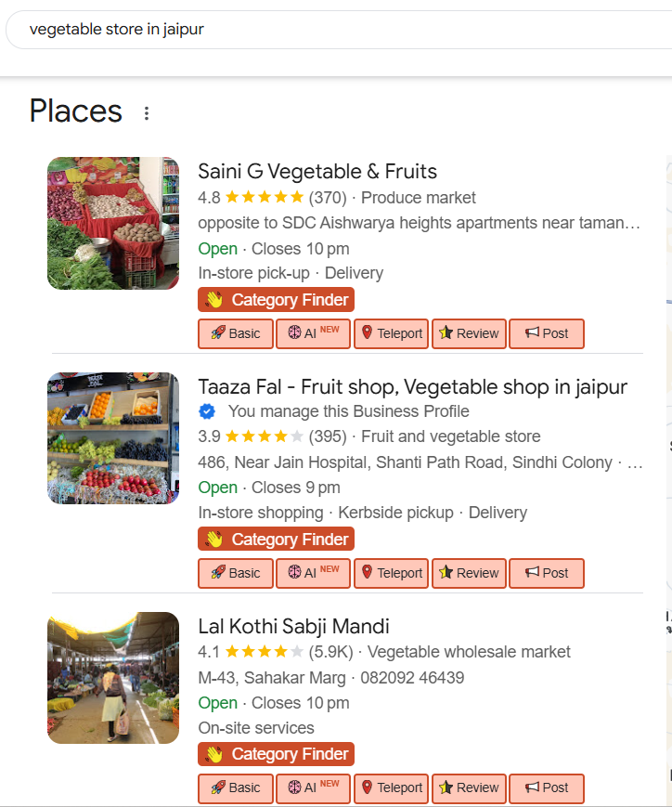The width and height of the screenshot is (672, 807).
Task: Open the Places three-dot options menu
Action: tap(147, 113)
